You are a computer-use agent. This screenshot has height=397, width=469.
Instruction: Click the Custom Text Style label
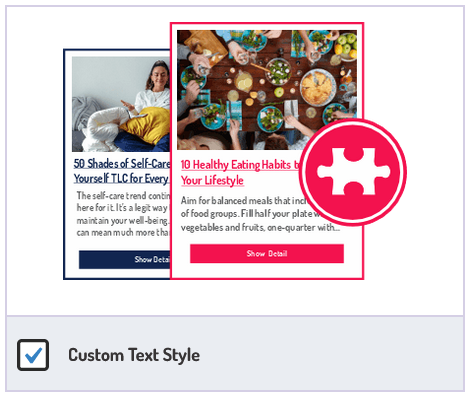134,355
